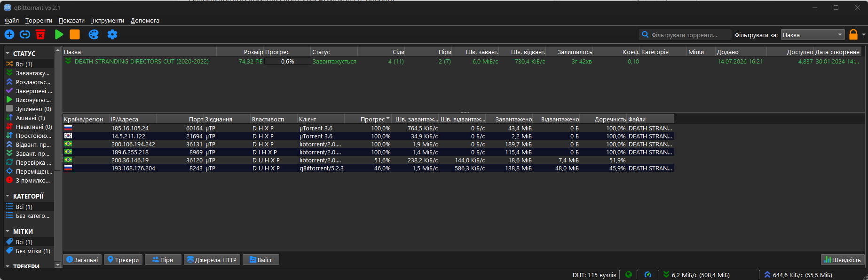Open the Інструменти menu
The height and width of the screenshot is (280, 868).
pos(108,20)
